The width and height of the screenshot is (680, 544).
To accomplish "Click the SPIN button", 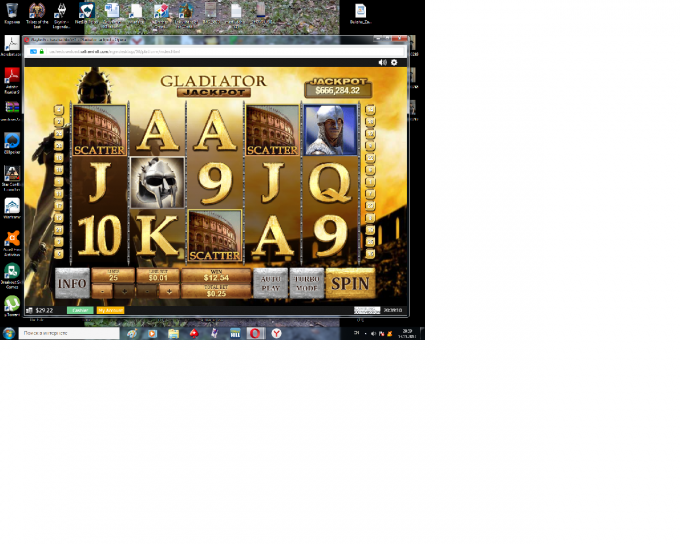I will (350, 283).
